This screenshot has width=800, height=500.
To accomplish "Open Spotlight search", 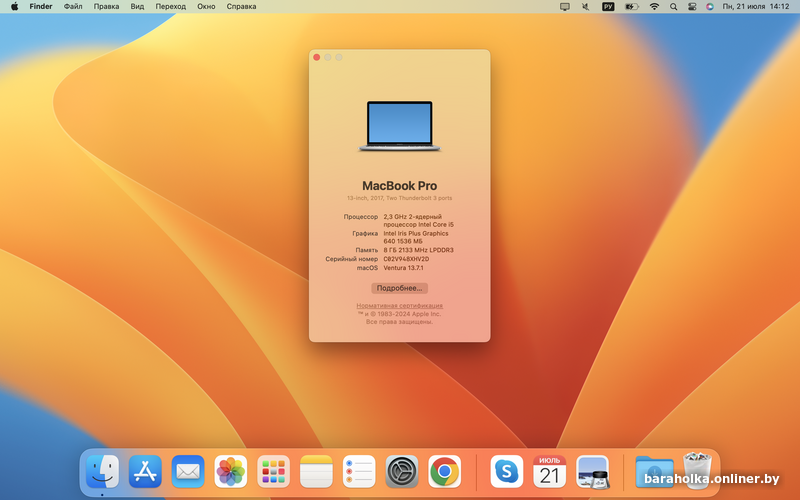I will (673, 7).
